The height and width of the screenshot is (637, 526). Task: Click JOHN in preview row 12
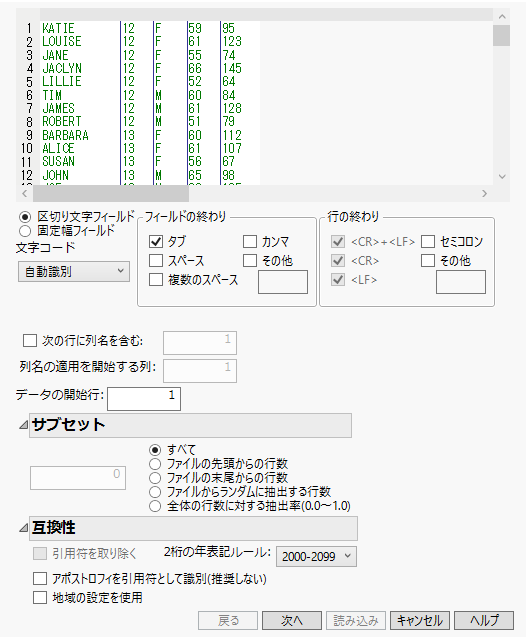(55, 175)
